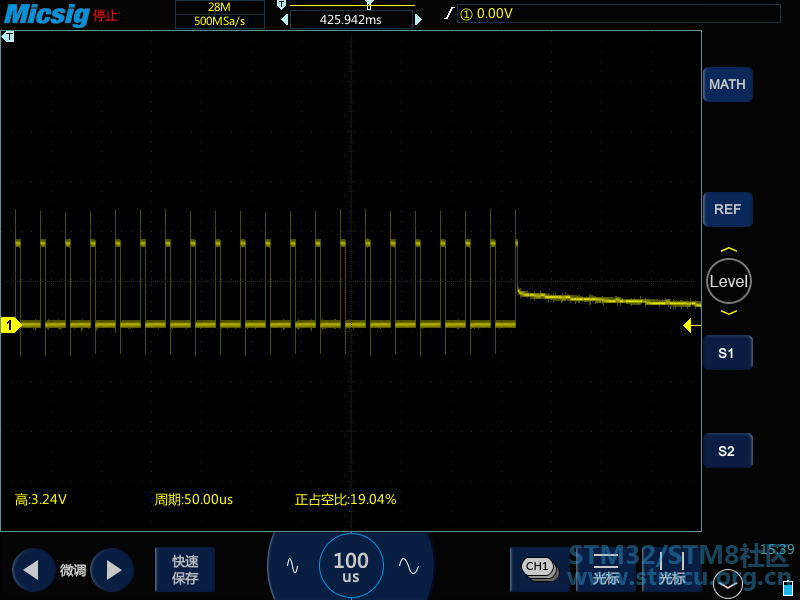Tap the 425.942ms delay field
This screenshot has height=600, width=800.
click(x=351, y=20)
